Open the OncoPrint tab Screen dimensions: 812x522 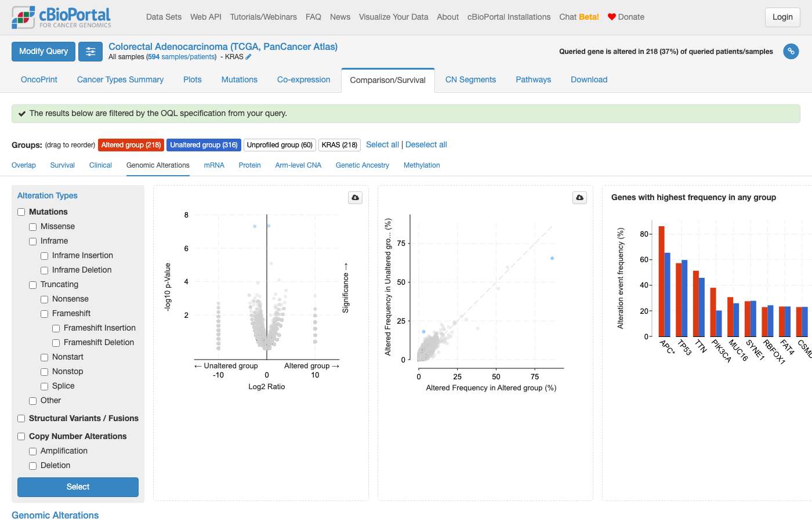39,79
